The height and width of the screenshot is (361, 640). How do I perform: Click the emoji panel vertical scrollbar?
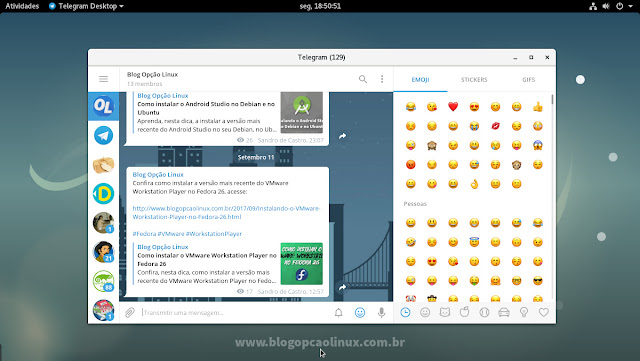click(552, 99)
